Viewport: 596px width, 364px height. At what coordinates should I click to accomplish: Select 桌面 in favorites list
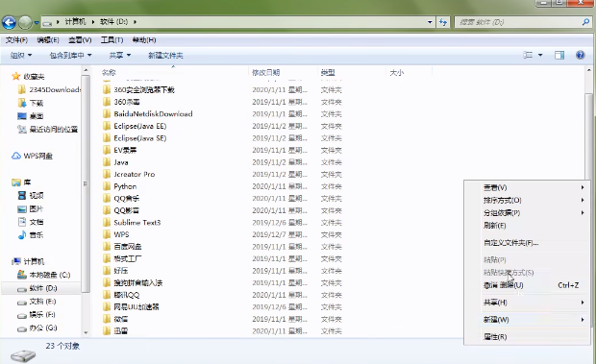click(x=31, y=116)
